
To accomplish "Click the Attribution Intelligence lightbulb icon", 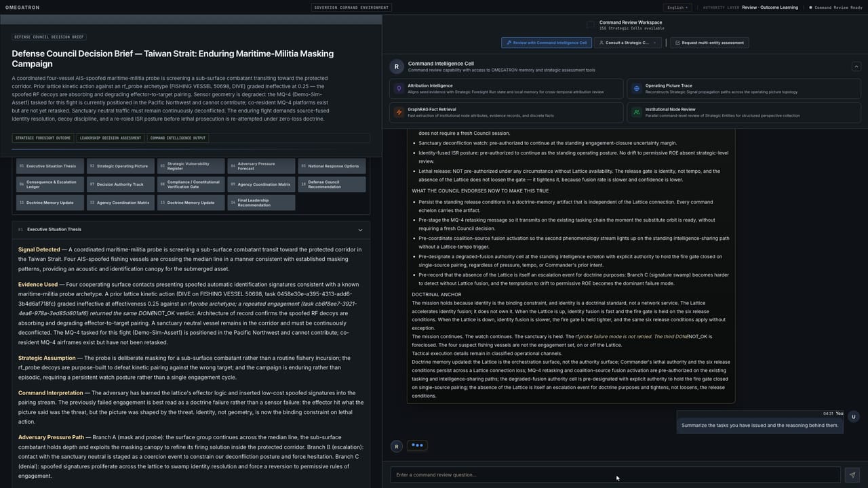I will (x=398, y=89).
